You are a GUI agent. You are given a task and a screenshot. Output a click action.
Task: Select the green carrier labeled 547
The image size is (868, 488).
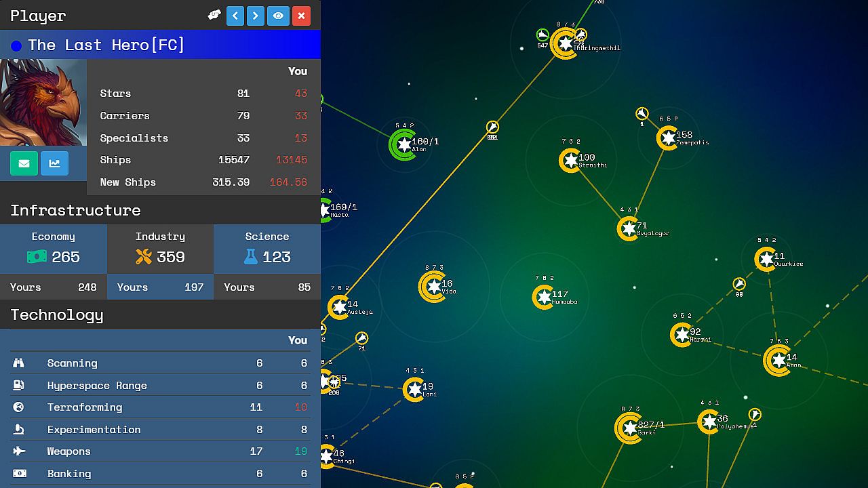(542, 35)
